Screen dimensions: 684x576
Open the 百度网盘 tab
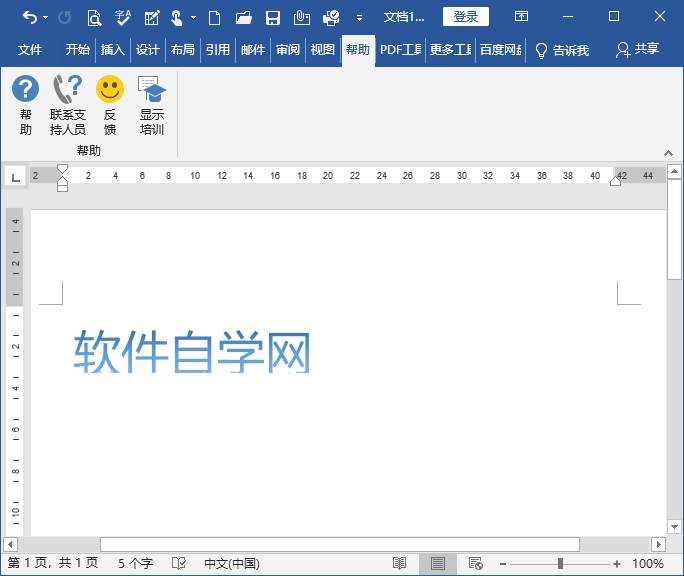[x=500, y=50]
